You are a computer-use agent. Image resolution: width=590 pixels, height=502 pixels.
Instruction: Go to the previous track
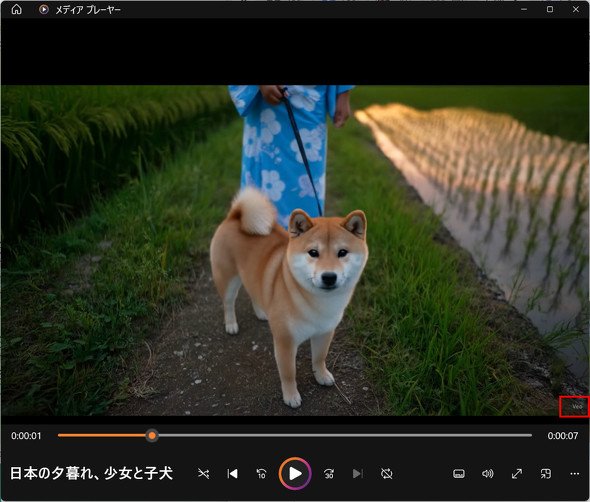pos(233,473)
